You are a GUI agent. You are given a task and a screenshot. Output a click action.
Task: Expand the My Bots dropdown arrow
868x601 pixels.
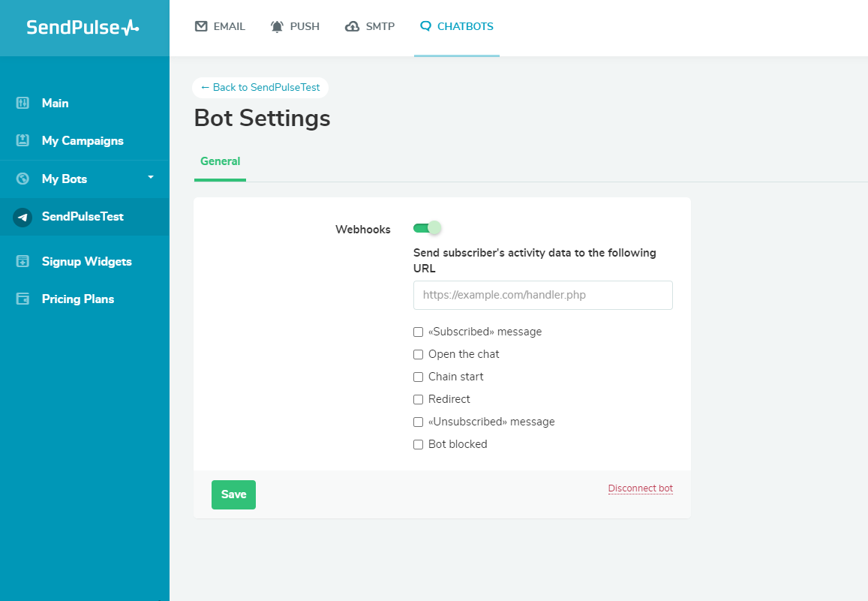click(x=151, y=177)
